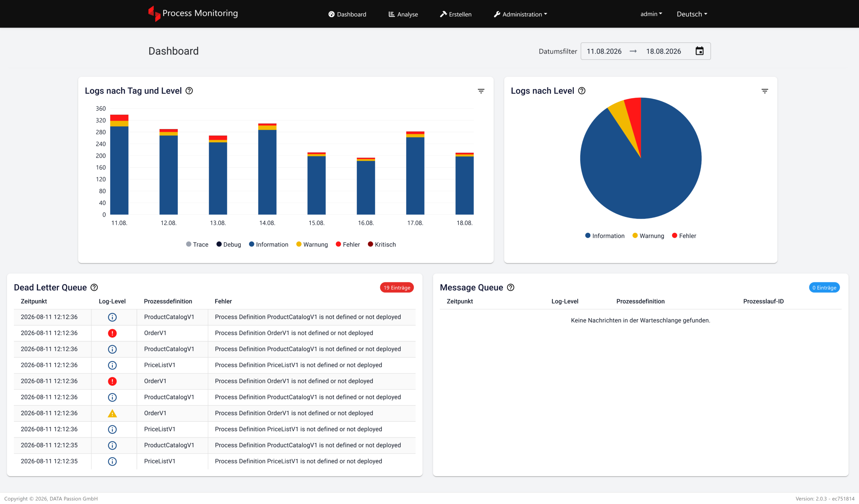859x504 pixels.
Task: Open the admin user dropdown
Action: (651, 14)
